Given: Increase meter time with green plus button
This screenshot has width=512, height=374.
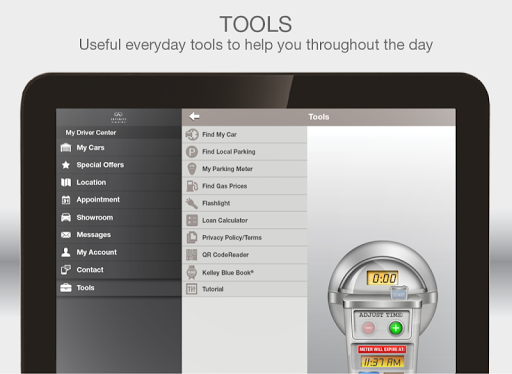Looking at the screenshot, I should pyautogui.click(x=396, y=328).
